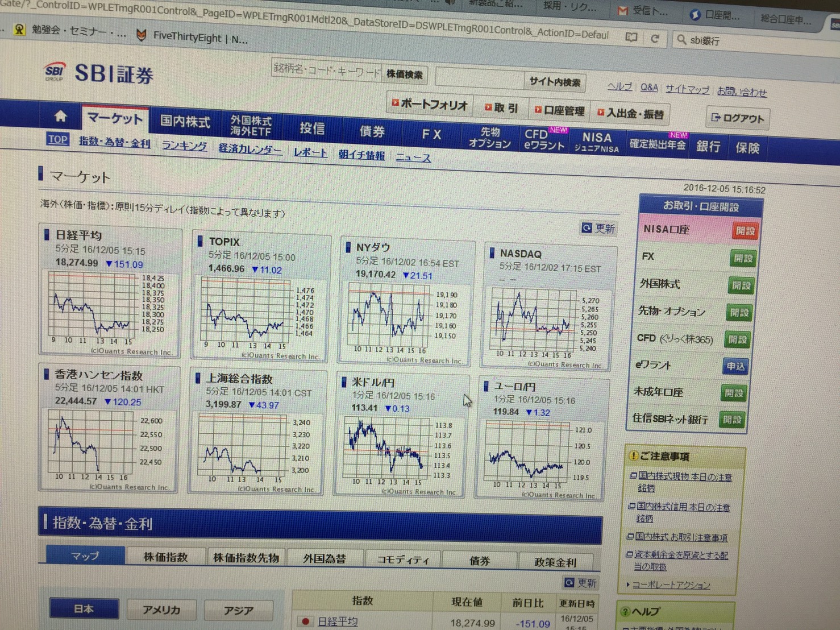Select the 先物オプション tab

tap(490, 138)
